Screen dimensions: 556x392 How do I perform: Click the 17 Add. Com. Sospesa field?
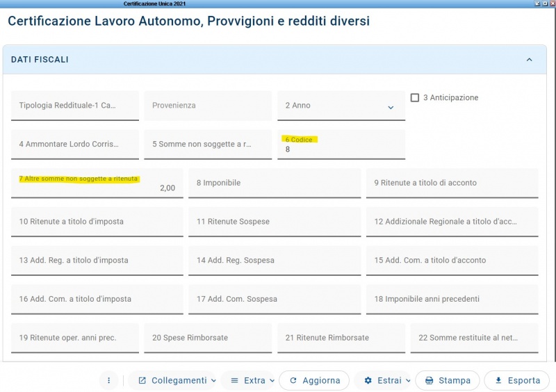tap(275, 299)
